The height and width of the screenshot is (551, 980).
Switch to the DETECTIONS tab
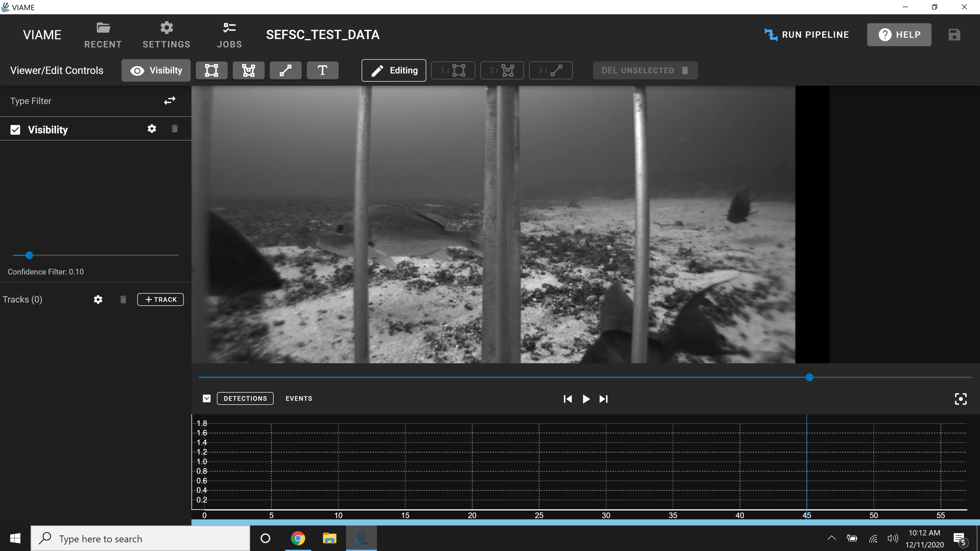[x=245, y=398]
